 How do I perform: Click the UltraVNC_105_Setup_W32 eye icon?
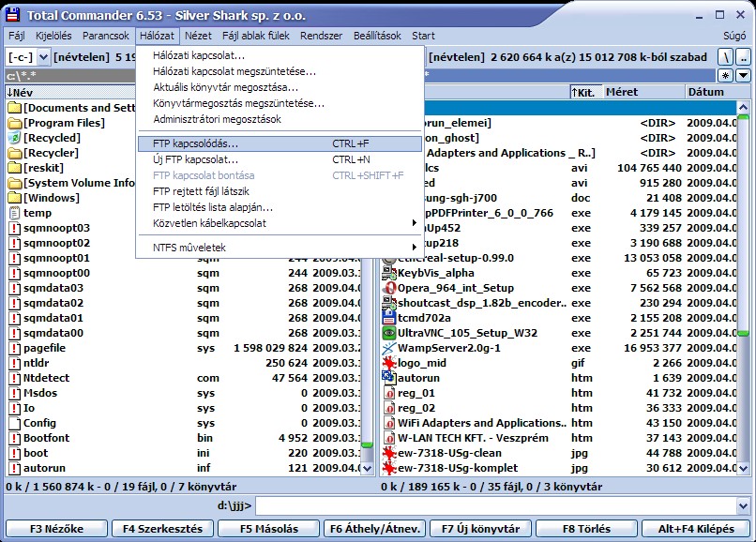(388, 333)
